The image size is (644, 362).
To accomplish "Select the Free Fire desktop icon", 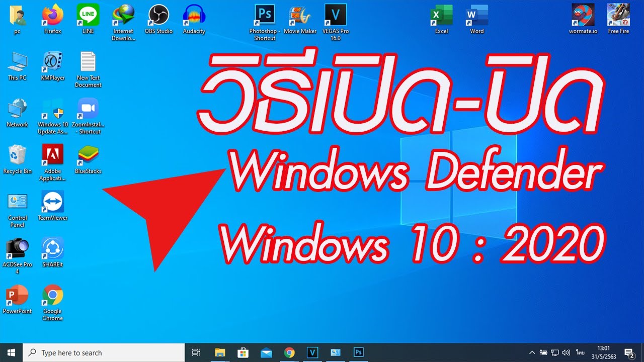I will [618, 19].
